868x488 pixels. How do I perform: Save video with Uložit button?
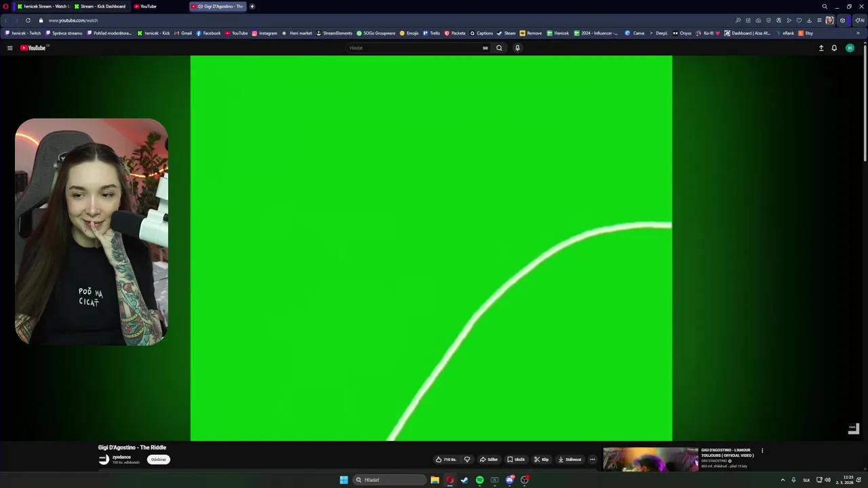click(516, 460)
